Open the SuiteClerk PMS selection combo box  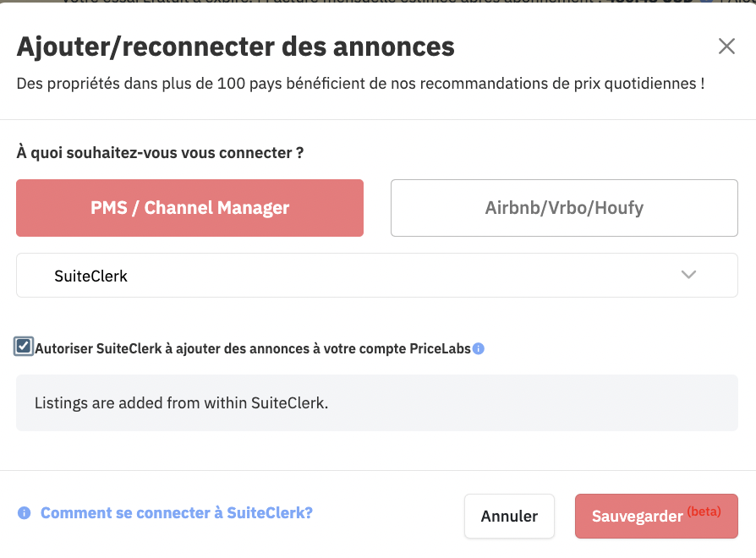(x=377, y=275)
